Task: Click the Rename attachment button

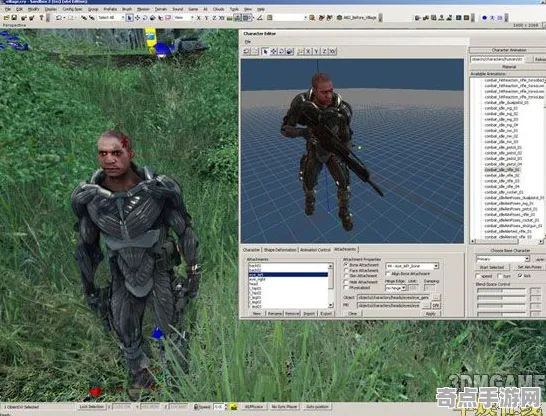Action: [274, 314]
